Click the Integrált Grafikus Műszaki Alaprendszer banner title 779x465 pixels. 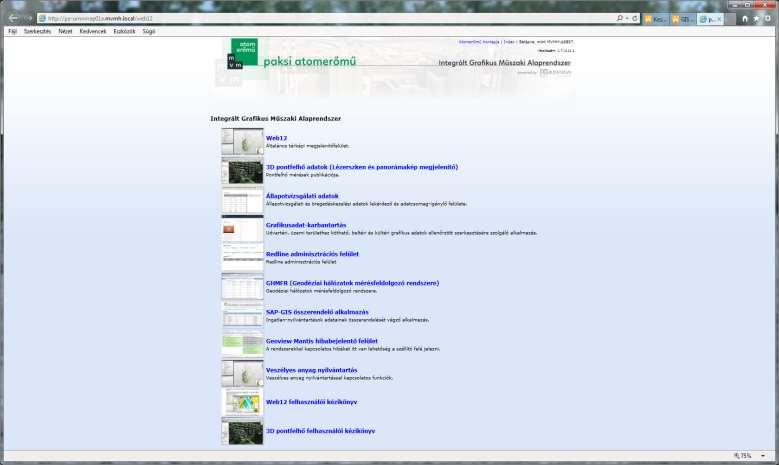pos(504,63)
